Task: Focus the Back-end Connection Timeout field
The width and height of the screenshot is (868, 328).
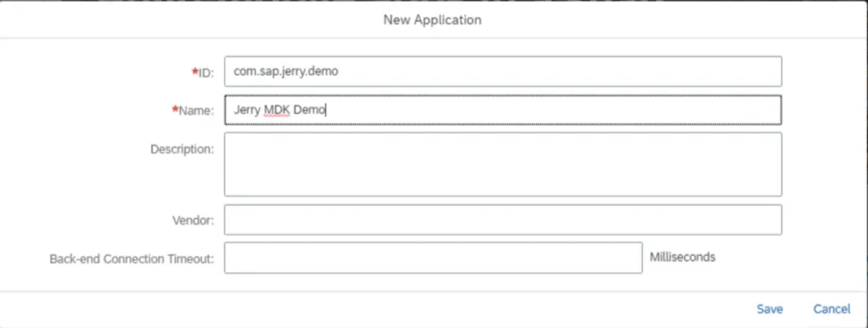Action: (432, 258)
